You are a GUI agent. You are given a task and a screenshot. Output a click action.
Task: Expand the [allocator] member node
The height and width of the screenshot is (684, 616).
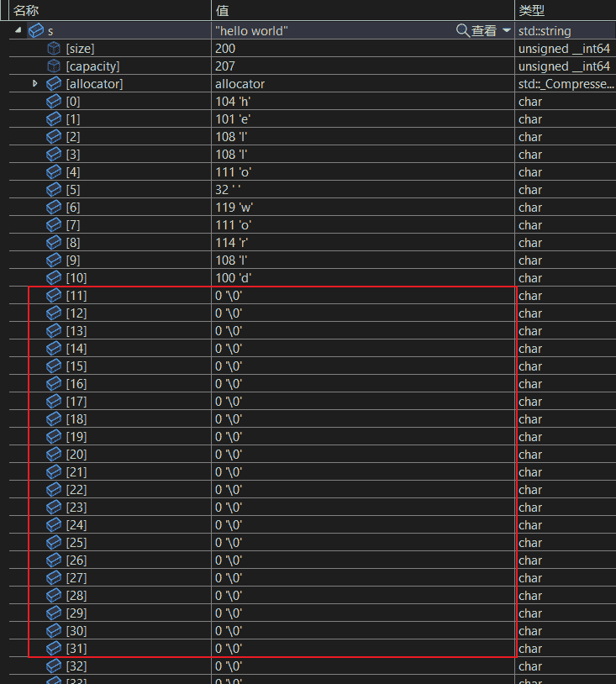click(35, 83)
